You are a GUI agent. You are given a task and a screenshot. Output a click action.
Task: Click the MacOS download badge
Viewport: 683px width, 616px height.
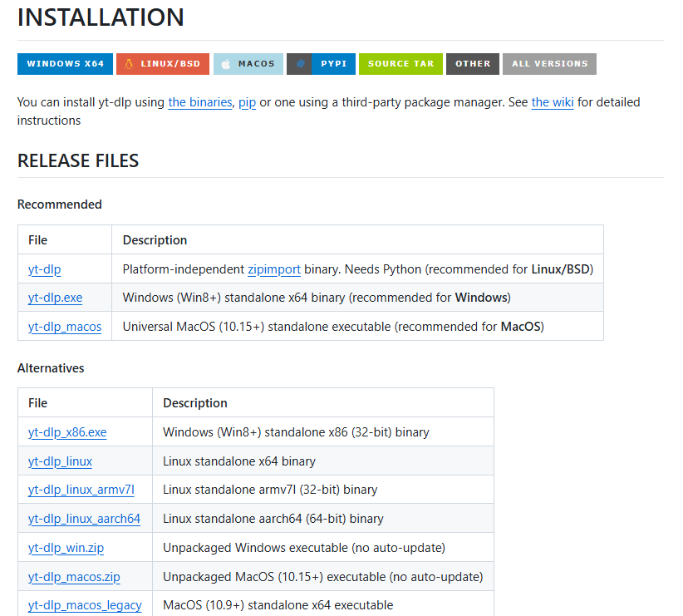tap(248, 64)
